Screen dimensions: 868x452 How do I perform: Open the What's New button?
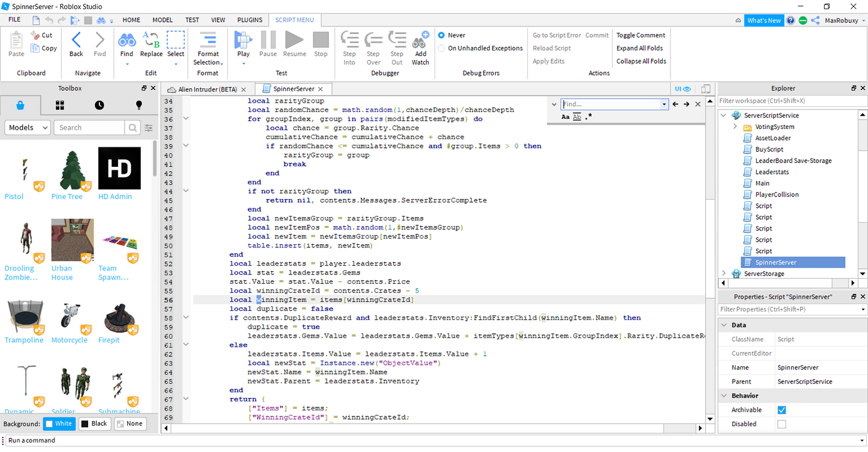point(764,20)
